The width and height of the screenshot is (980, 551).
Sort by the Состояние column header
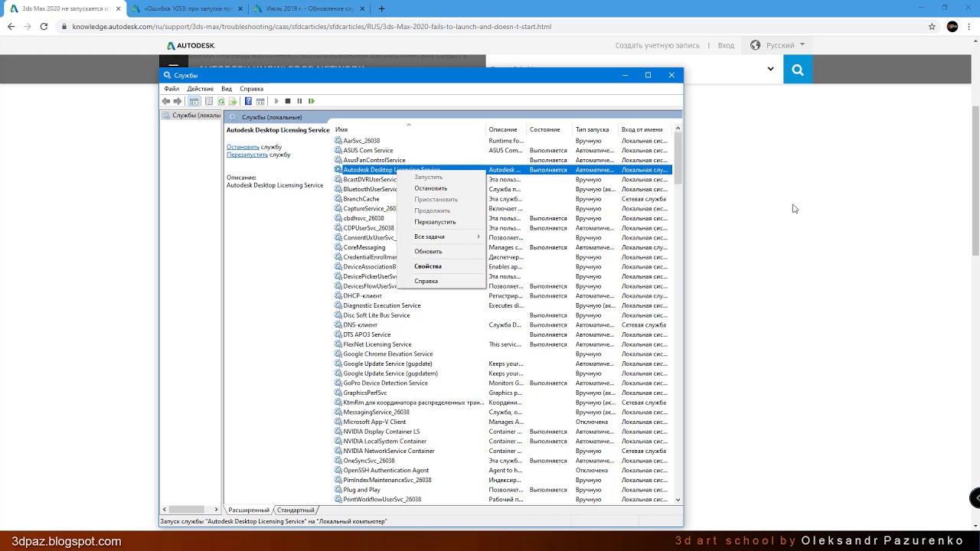click(x=550, y=129)
